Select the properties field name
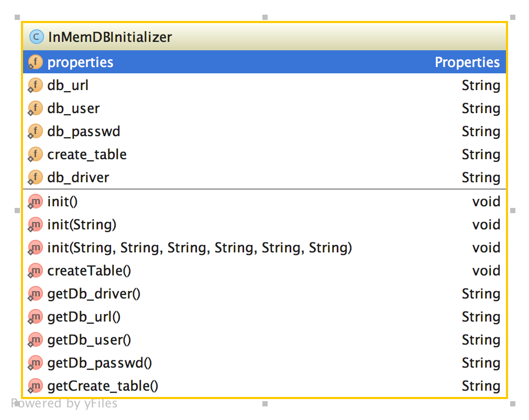 coord(80,63)
